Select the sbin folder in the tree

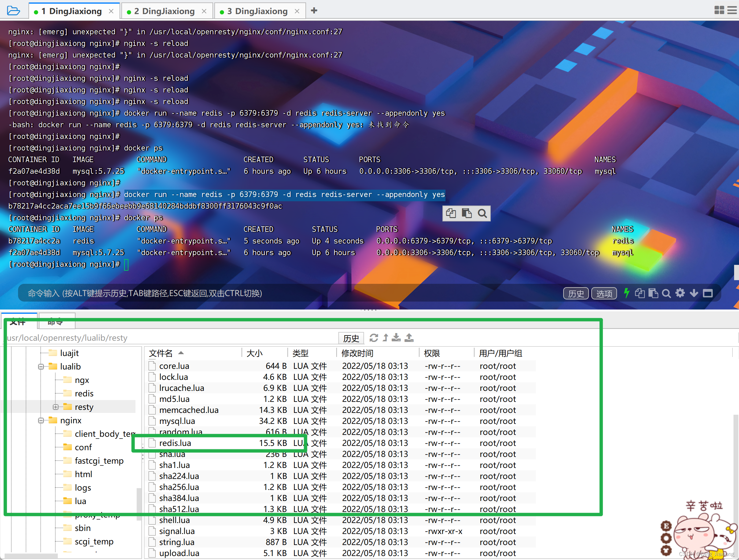pos(77,528)
